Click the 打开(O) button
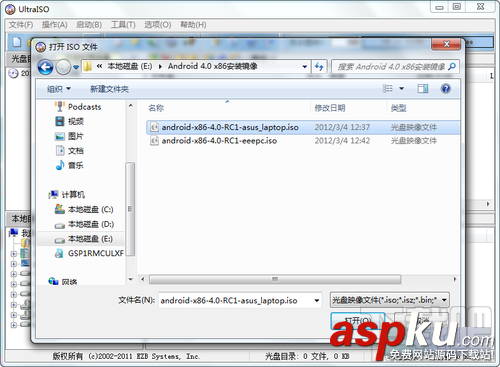The image size is (500, 367). tap(358, 320)
